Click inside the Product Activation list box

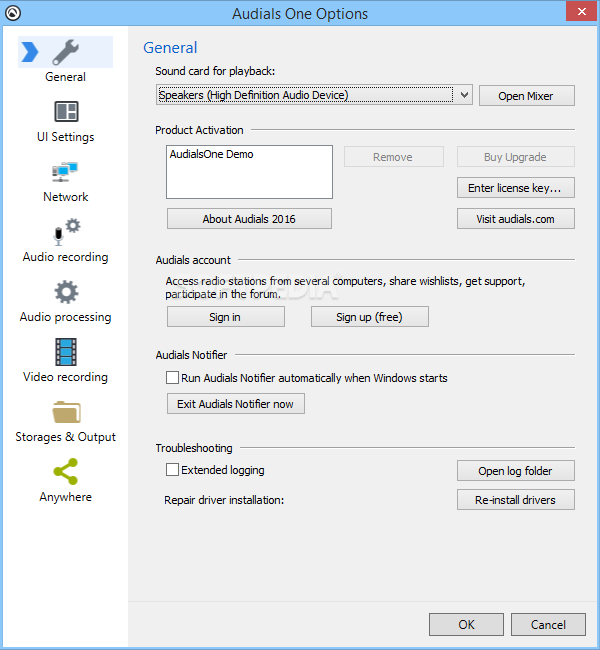pyautogui.click(x=249, y=172)
